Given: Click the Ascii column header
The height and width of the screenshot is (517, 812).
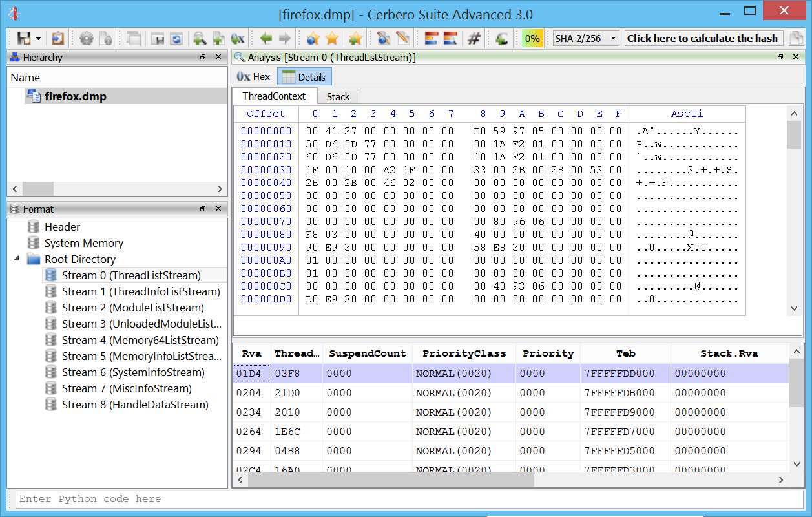Looking at the screenshot, I should coord(687,114).
